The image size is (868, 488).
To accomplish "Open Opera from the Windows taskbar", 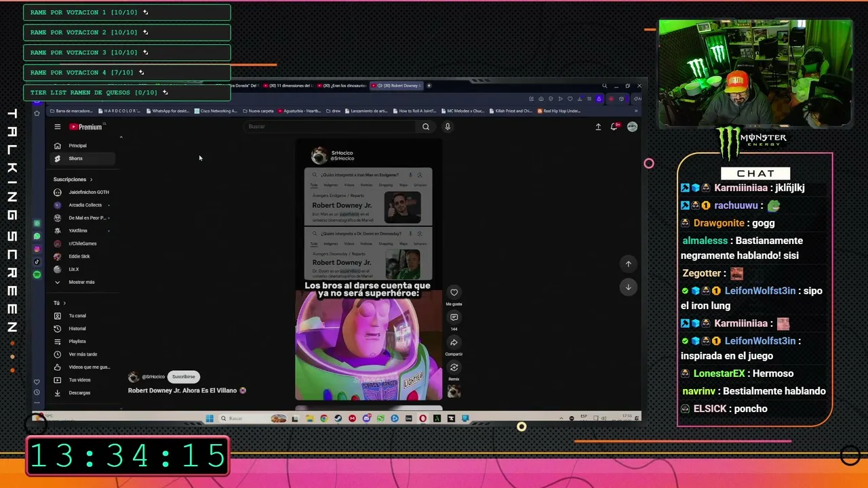I will [423, 418].
